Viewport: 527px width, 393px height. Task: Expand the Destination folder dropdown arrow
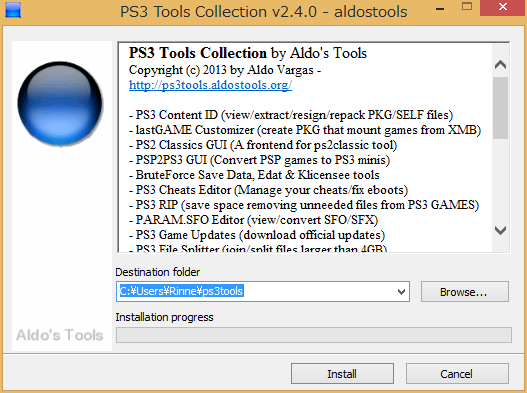click(x=401, y=291)
